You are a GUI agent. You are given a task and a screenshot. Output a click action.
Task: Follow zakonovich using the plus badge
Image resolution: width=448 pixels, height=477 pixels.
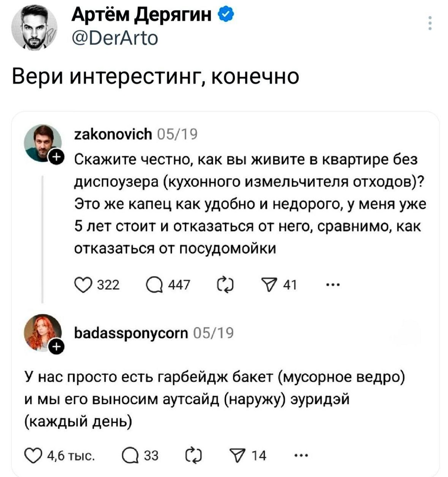pyautogui.click(x=56, y=156)
